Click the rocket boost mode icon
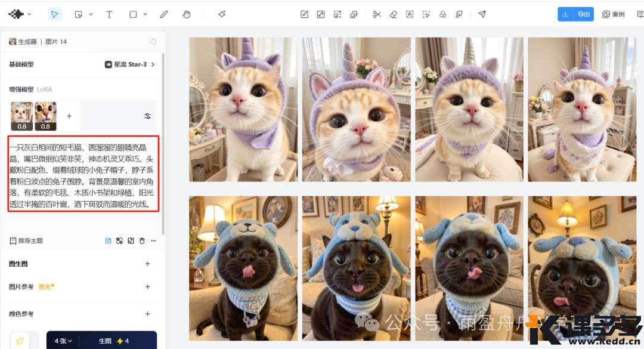The width and height of the screenshot is (644, 349). [20, 341]
